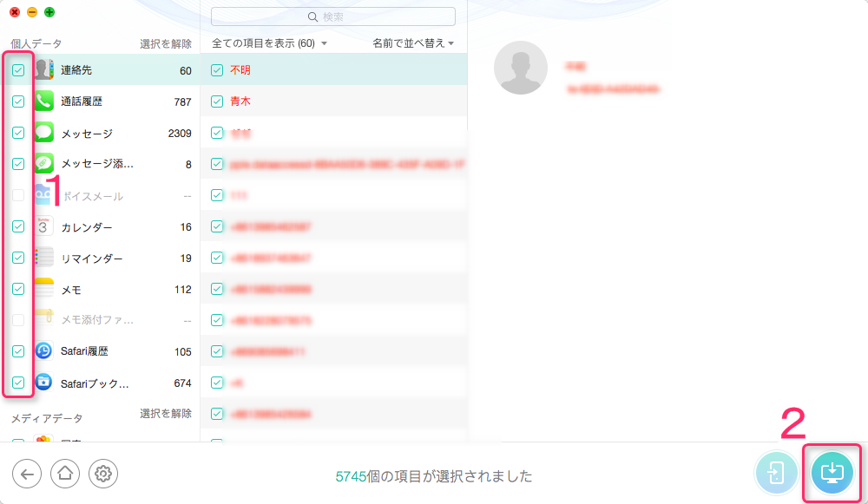Click the Voicemail (ボイスメール) icon
This screenshot has width=868, height=504.
[x=43, y=194]
